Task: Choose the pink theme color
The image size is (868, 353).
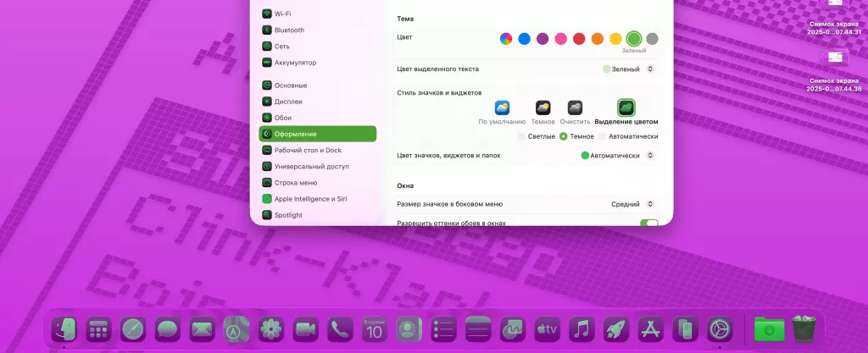Action: (x=561, y=39)
